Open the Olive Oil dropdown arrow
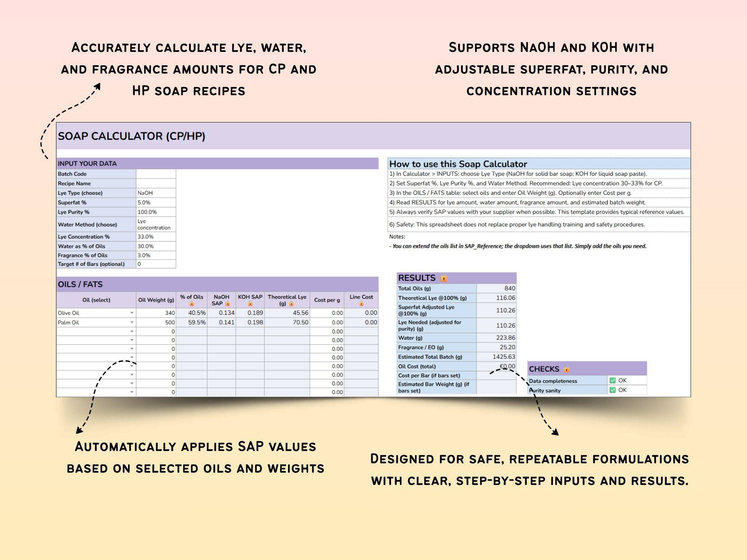747x560 pixels. [132, 313]
